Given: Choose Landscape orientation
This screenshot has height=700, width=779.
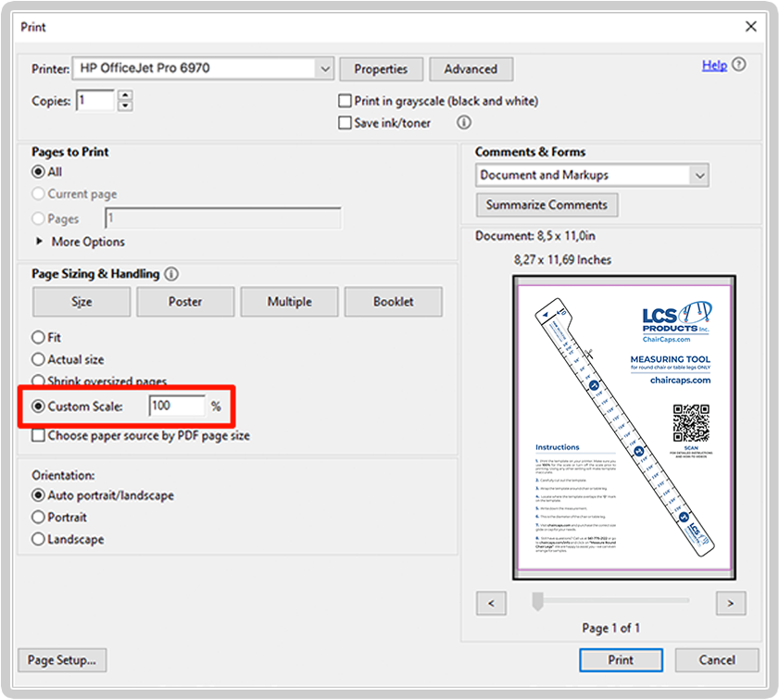Looking at the screenshot, I should tap(38, 539).
